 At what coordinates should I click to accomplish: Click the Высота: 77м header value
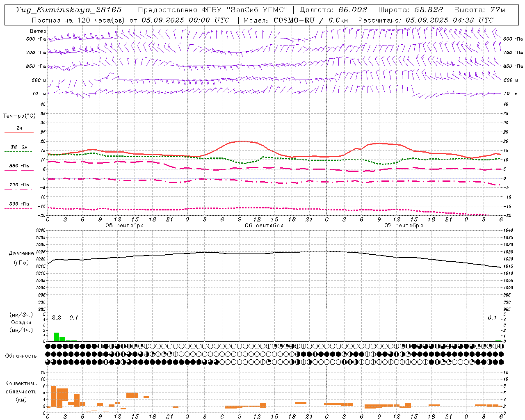coord(480,10)
